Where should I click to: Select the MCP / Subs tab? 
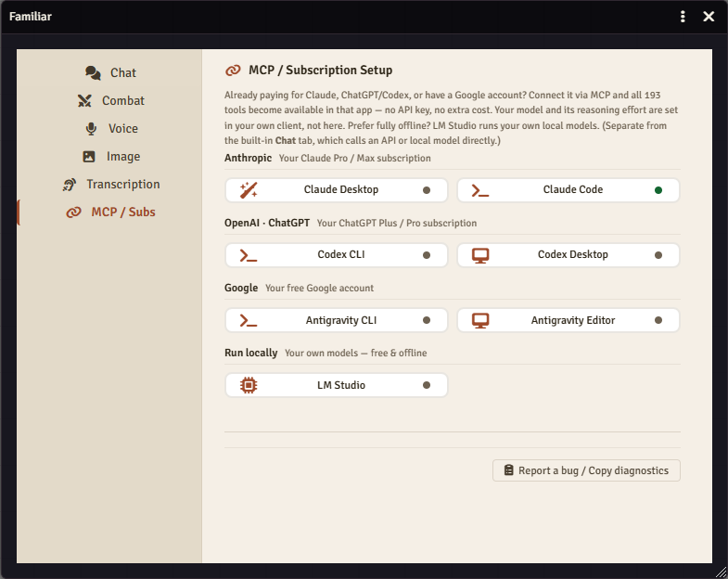click(110, 212)
